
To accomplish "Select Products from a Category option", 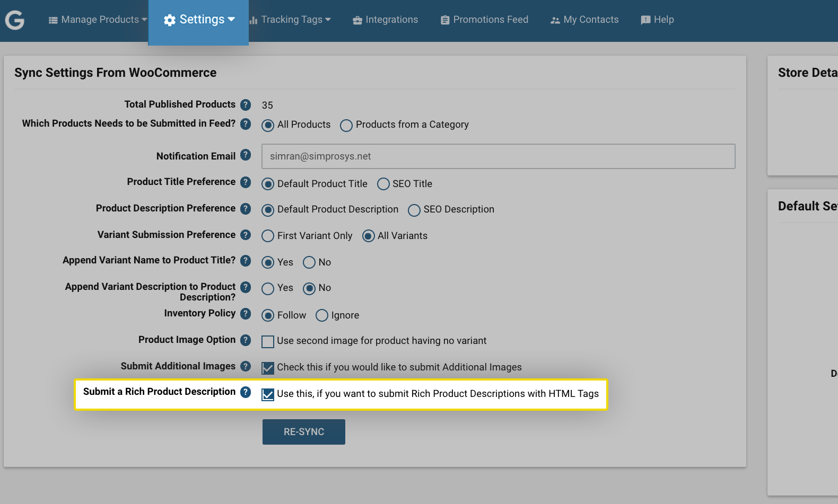I will (346, 126).
